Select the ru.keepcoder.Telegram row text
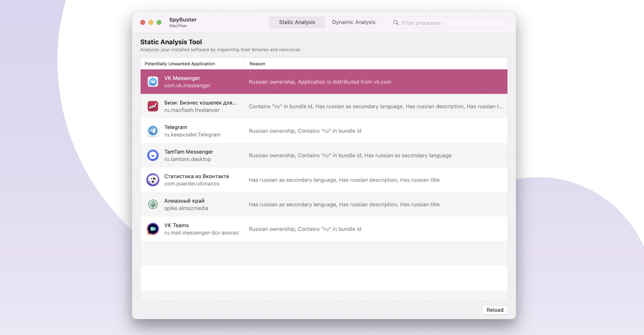Image resolution: width=644 pixels, height=335 pixels. 192,135
